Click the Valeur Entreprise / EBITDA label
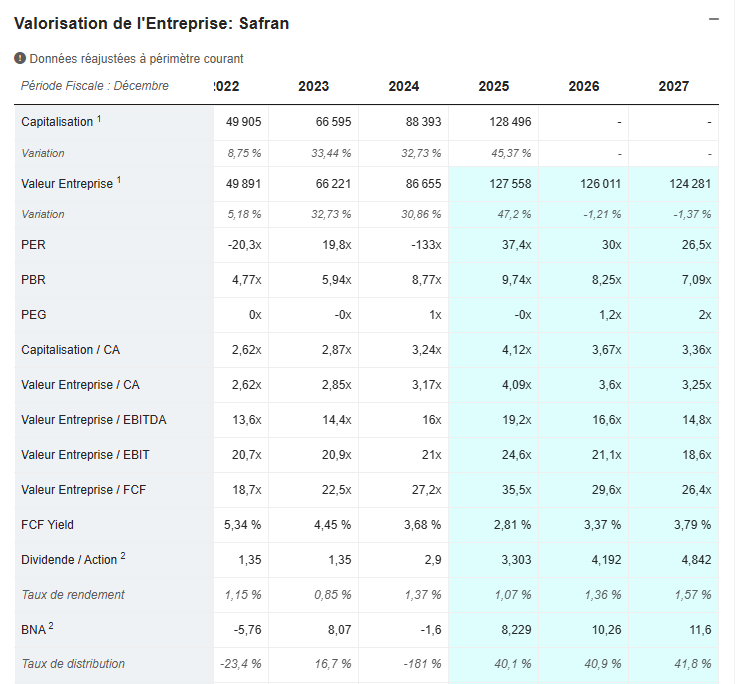 click(x=94, y=420)
